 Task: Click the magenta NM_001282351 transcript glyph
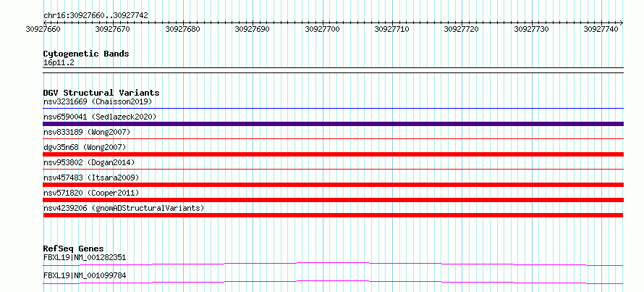tap(334, 264)
